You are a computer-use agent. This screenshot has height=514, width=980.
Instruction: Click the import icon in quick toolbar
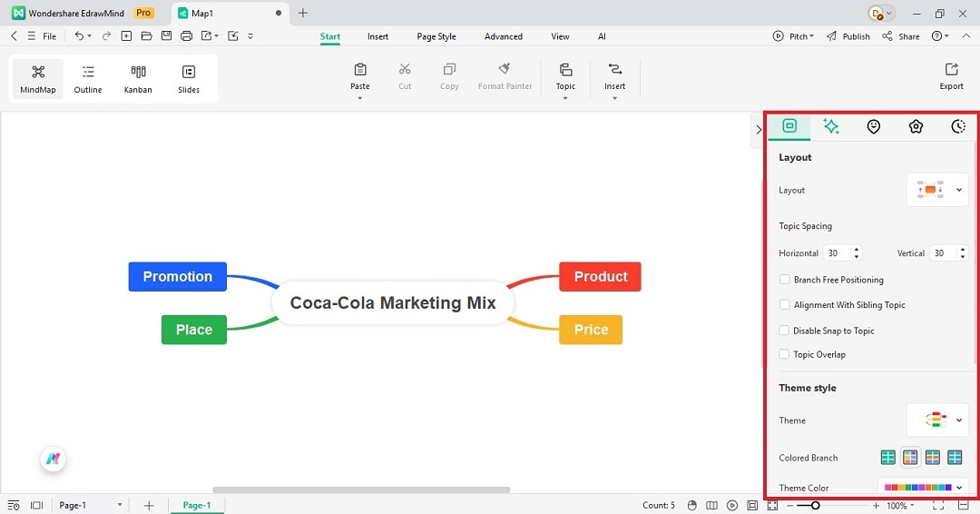click(x=233, y=36)
